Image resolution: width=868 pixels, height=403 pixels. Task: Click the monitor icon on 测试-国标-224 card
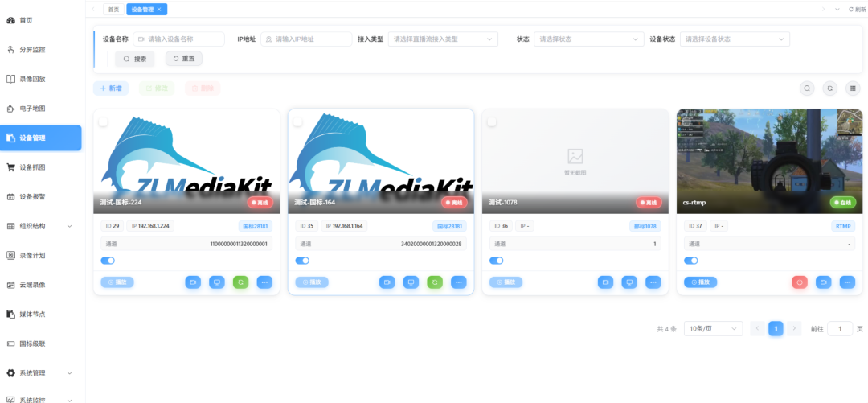click(216, 282)
